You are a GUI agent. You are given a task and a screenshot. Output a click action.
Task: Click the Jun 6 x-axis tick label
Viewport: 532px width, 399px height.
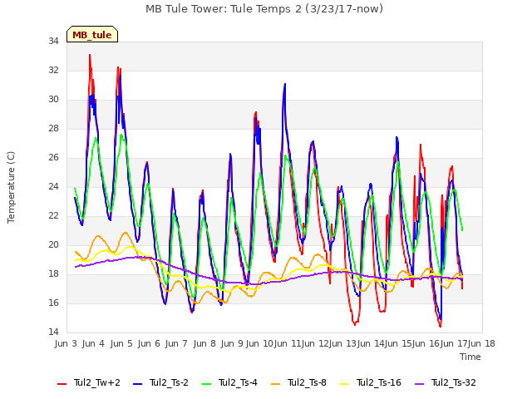point(149,343)
